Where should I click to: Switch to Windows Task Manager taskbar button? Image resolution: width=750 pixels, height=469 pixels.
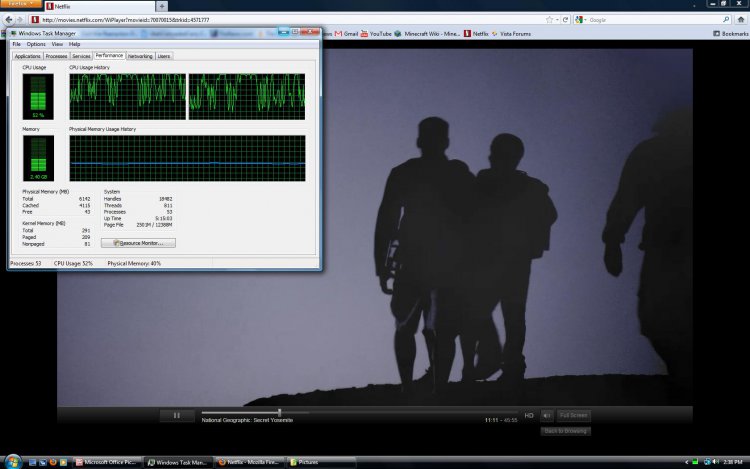point(177,462)
